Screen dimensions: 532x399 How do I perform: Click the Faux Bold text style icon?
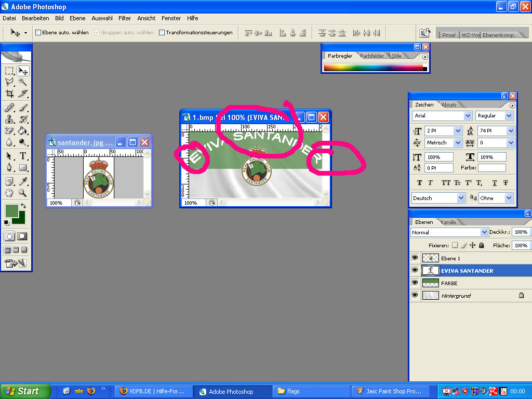coord(419,183)
